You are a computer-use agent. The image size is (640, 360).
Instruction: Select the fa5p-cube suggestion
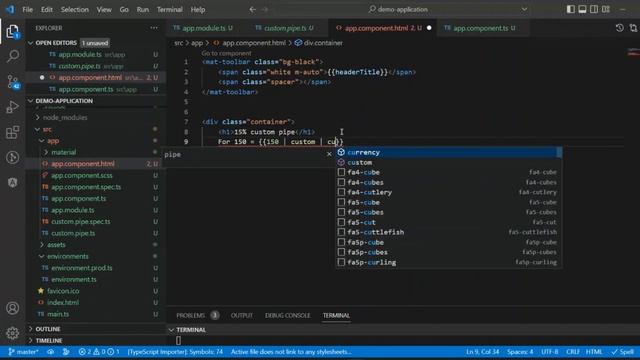pyautogui.click(x=448, y=242)
